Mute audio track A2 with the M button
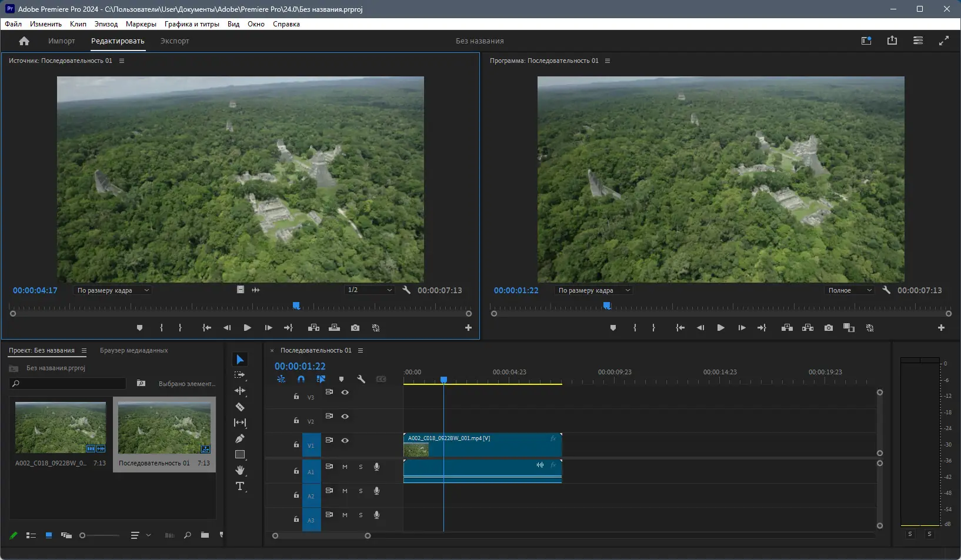961x560 pixels. [345, 491]
